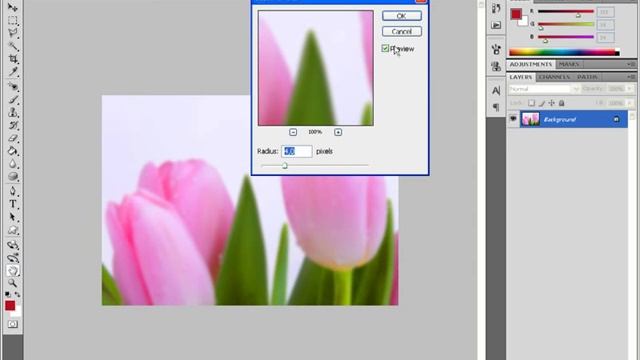The width and height of the screenshot is (640, 360).
Task: Open the Opacity dropdown arrow
Action: pos(630,89)
